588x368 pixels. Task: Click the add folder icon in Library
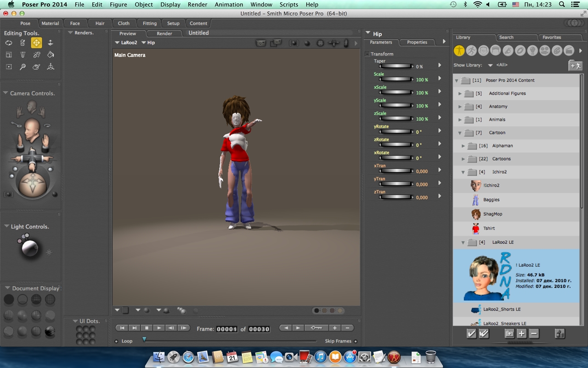tap(575, 66)
